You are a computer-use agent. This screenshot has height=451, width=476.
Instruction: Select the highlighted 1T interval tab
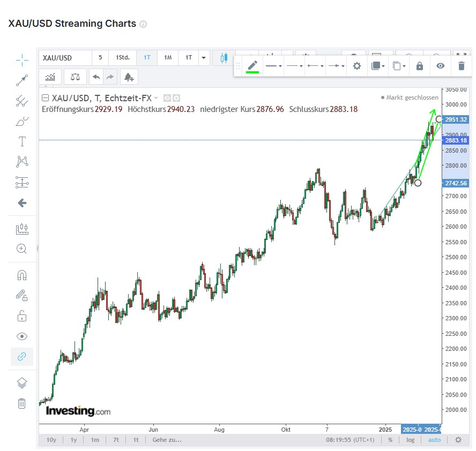point(147,58)
